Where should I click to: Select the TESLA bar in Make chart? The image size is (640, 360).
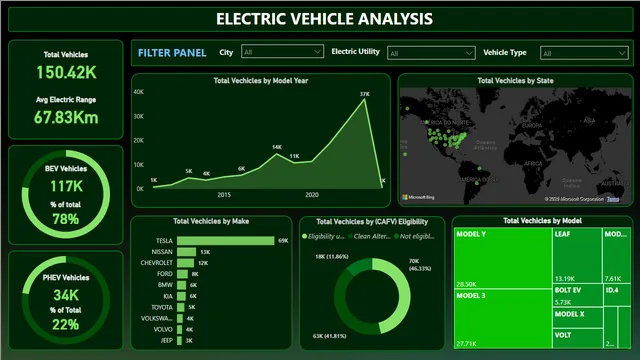226,241
